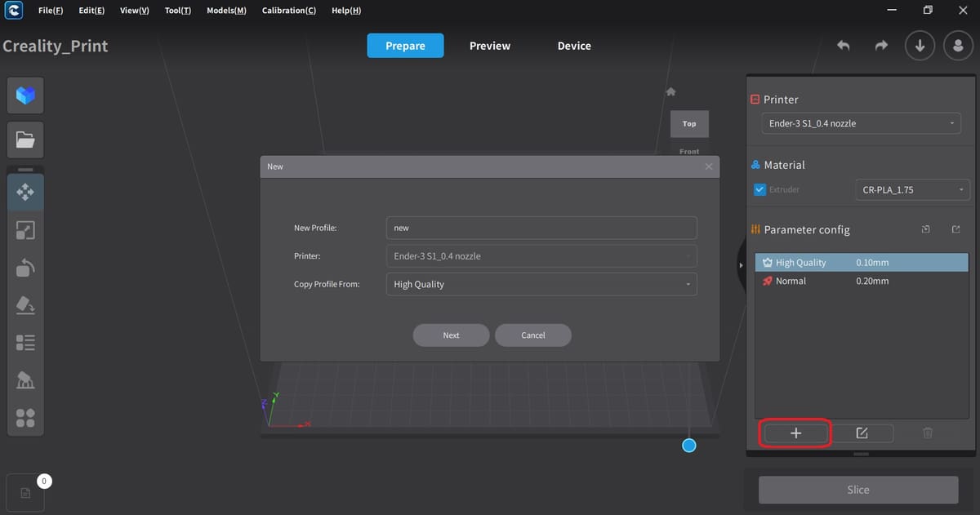
Task: Open the model library cube icon
Action: 25,96
